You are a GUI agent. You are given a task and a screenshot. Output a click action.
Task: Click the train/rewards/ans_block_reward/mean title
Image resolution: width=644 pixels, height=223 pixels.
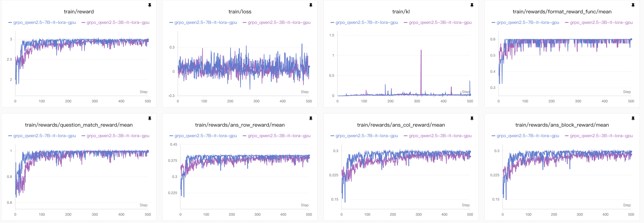coord(562,125)
